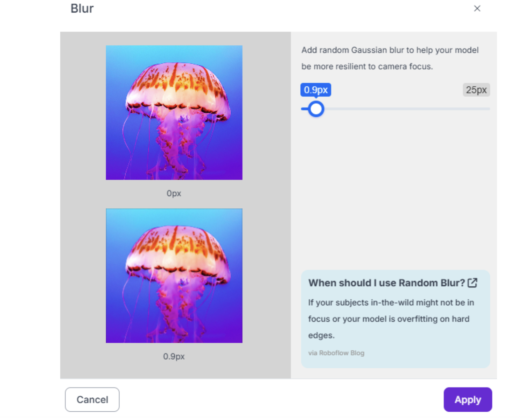The width and height of the screenshot is (532, 418).
Task: Open the external link icon beside Random Blur
Action: click(x=472, y=283)
